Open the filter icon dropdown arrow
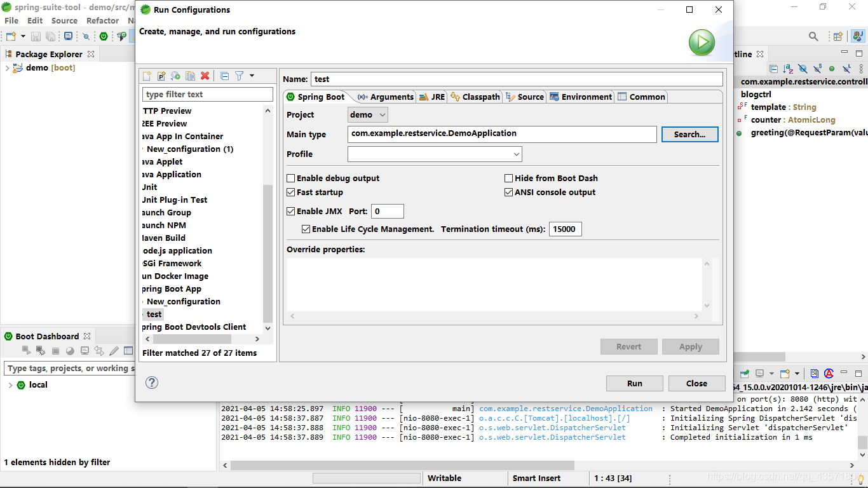Image resolution: width=868 pixels, height=488 pixels. click(x=252, y=76)
